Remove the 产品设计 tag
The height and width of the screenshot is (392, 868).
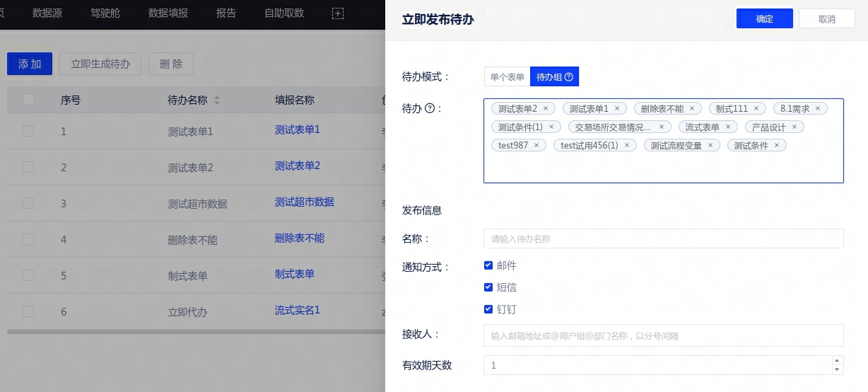click(794, 127)
